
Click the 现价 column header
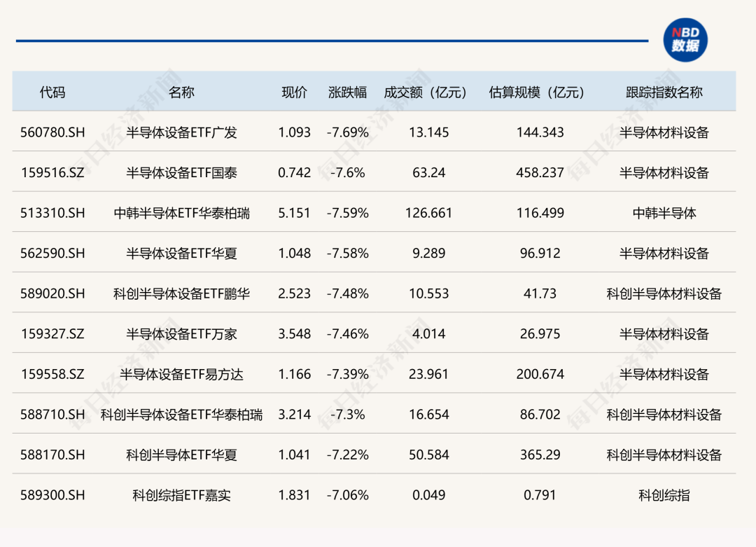point(294,92)
